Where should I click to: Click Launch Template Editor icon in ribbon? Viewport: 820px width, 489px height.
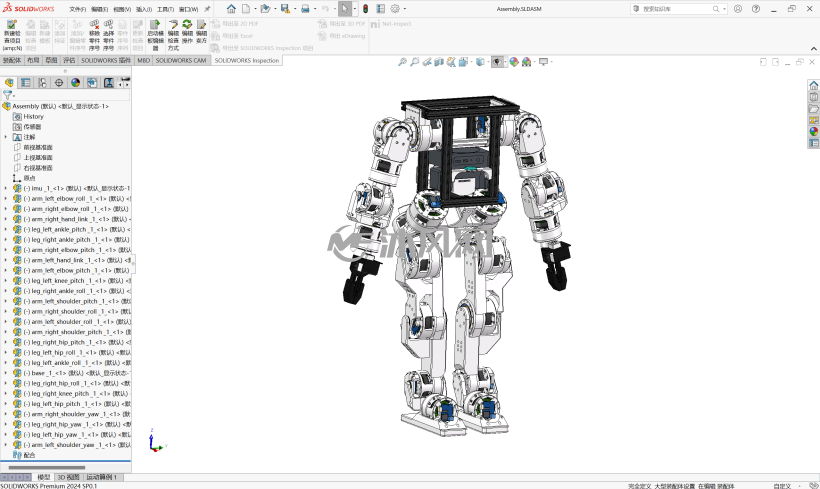(x=155, y=25)
